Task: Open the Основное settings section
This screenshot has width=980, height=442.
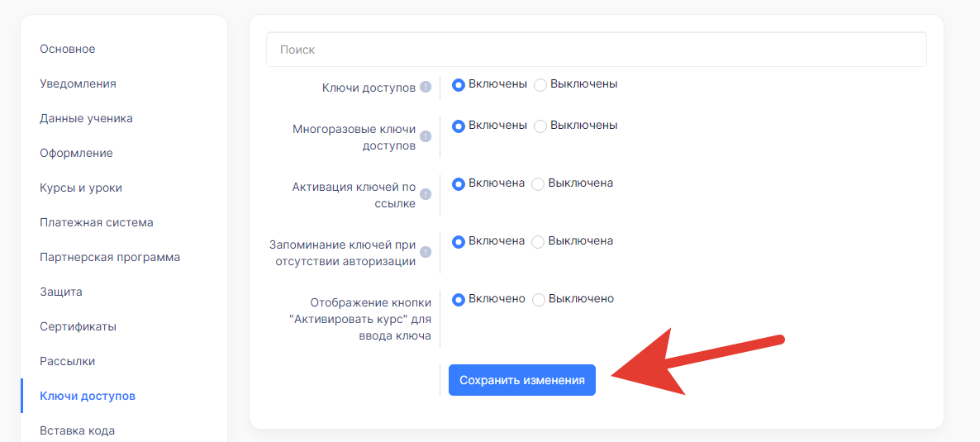Action: pos(68,49)
